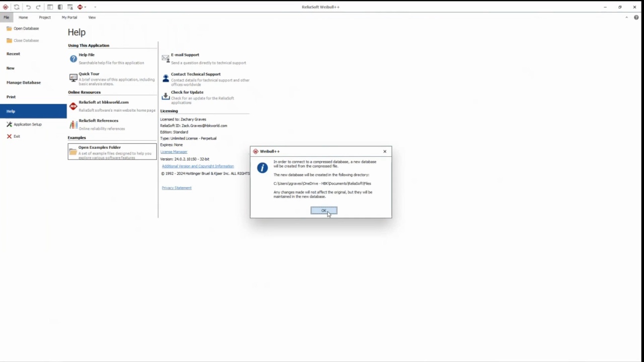This screenshot has width=644, height=362.
Task: Click the download icon for Check for Update
Action: pyautogui.click(x=166, y=96)
